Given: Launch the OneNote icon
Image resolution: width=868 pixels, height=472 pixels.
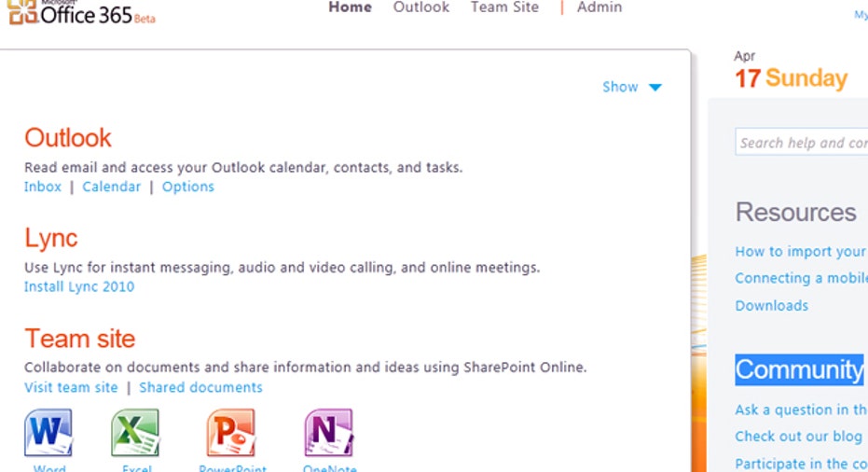Looking at the screenshot, I should coord(329,433).
